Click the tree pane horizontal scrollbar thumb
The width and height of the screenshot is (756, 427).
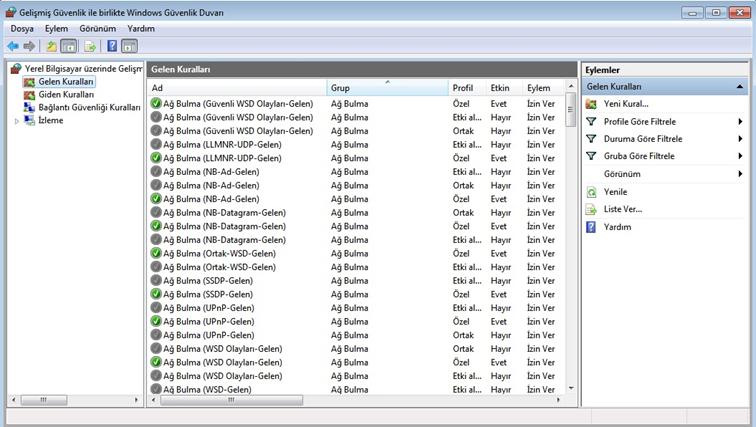44,400
